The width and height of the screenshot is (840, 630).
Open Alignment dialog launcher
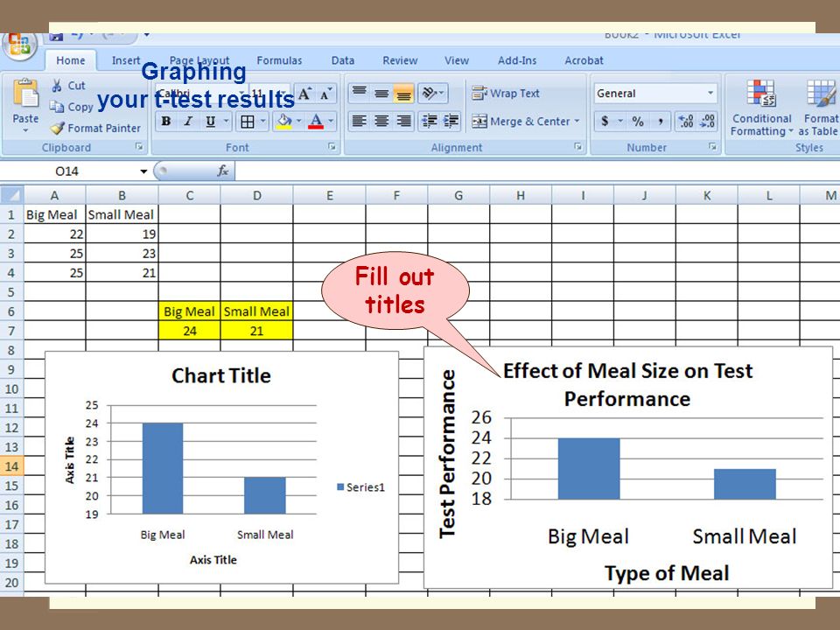(x=578, y=146)
